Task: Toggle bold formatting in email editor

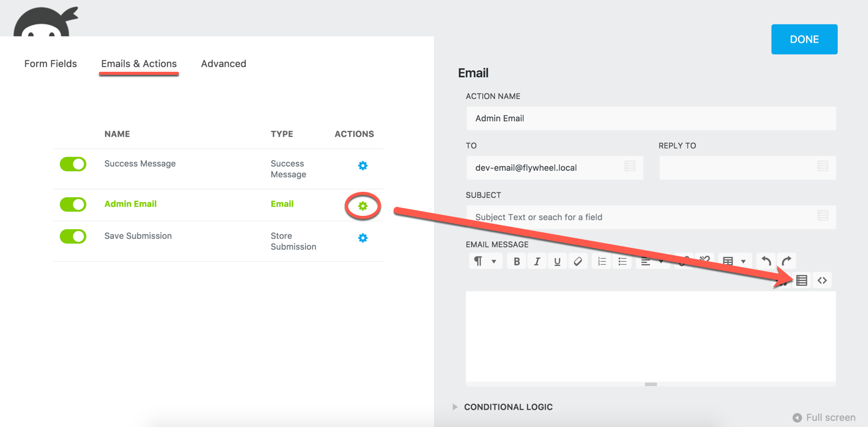Action: point(517,261)
